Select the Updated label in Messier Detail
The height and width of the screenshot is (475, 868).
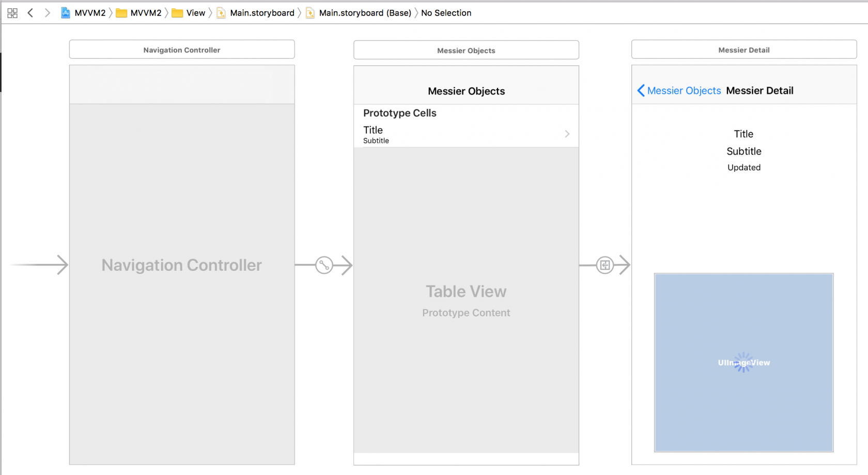pos(743,167)
